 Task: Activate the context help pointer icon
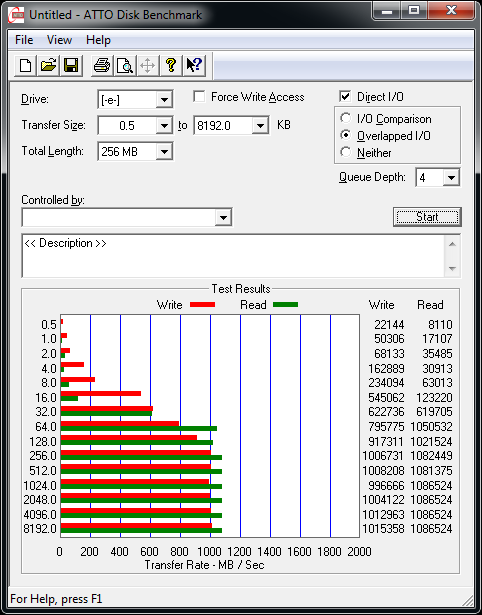click(194, 65)
